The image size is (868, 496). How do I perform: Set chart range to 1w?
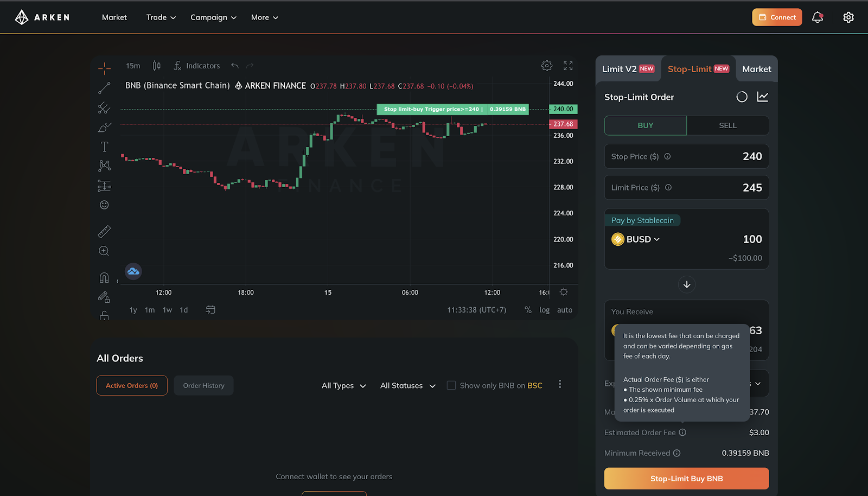[167, 310]
